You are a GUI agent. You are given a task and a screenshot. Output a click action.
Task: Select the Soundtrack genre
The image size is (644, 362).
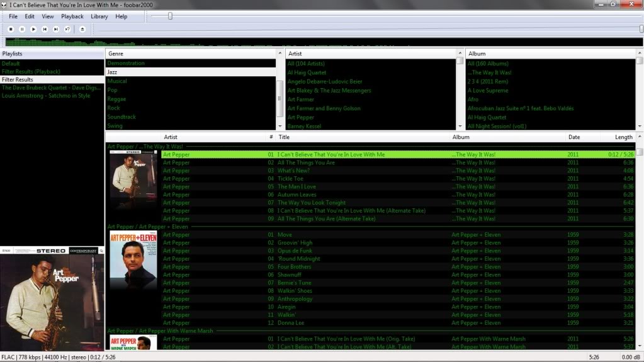191,116
